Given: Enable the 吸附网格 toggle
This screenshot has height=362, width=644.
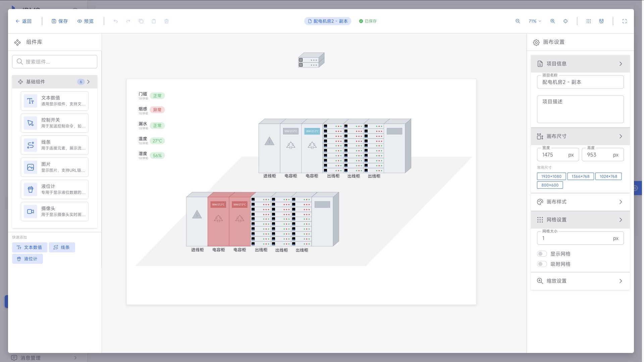Looking at the screenshot, I should tap(542, 264).
